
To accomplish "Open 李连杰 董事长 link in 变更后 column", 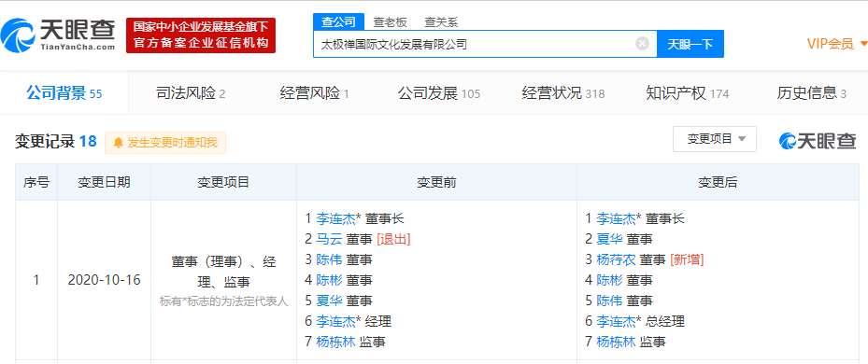I will (616, 218).
